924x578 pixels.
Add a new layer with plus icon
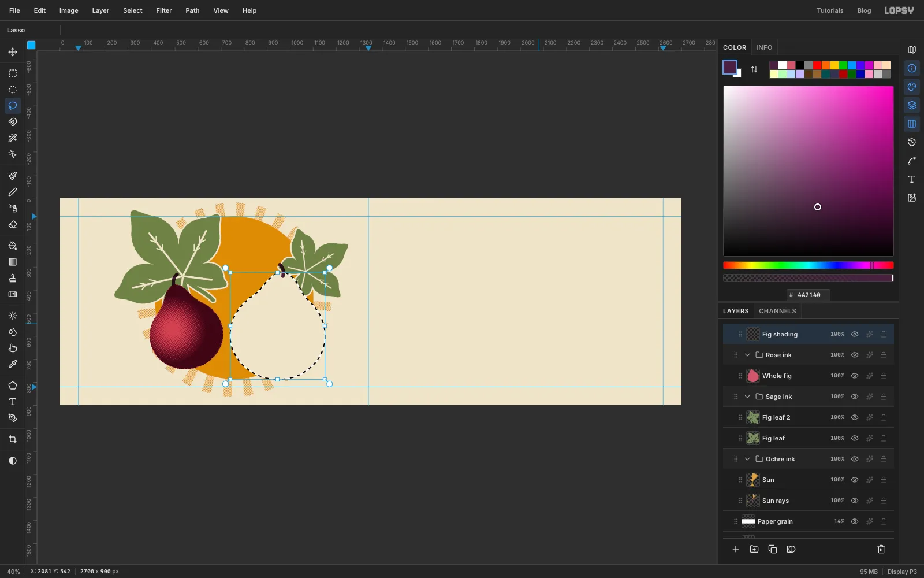coord(736,549)
